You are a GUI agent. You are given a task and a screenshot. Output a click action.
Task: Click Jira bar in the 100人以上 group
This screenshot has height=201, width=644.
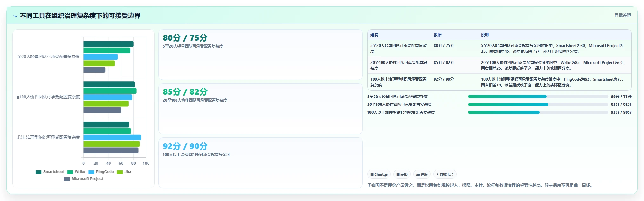[x=112, y=144]
